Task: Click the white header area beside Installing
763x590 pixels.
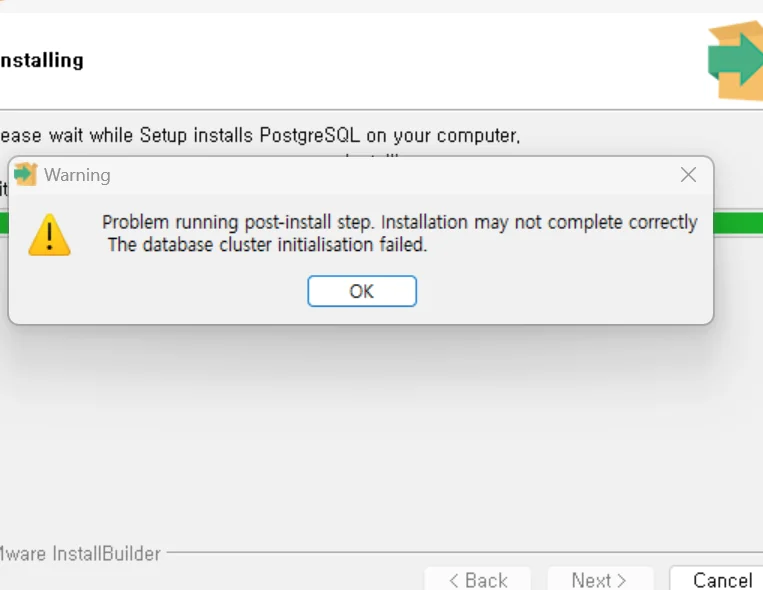Action: (389, 61)
